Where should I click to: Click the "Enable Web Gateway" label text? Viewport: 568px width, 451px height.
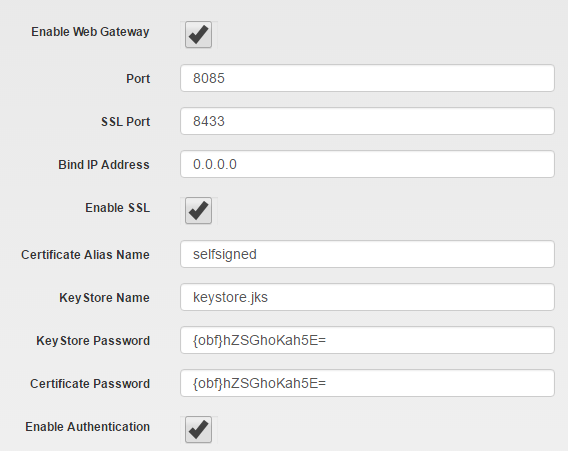pyautogui.click(x=90, y=32)
